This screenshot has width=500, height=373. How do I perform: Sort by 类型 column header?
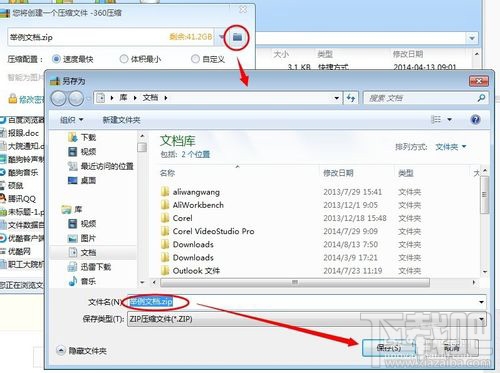(x=406, y=173)
